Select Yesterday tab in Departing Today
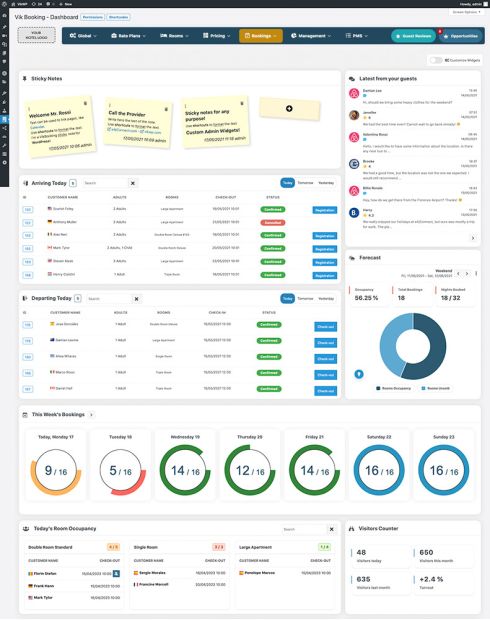490x620 pixels. [326, 299]
